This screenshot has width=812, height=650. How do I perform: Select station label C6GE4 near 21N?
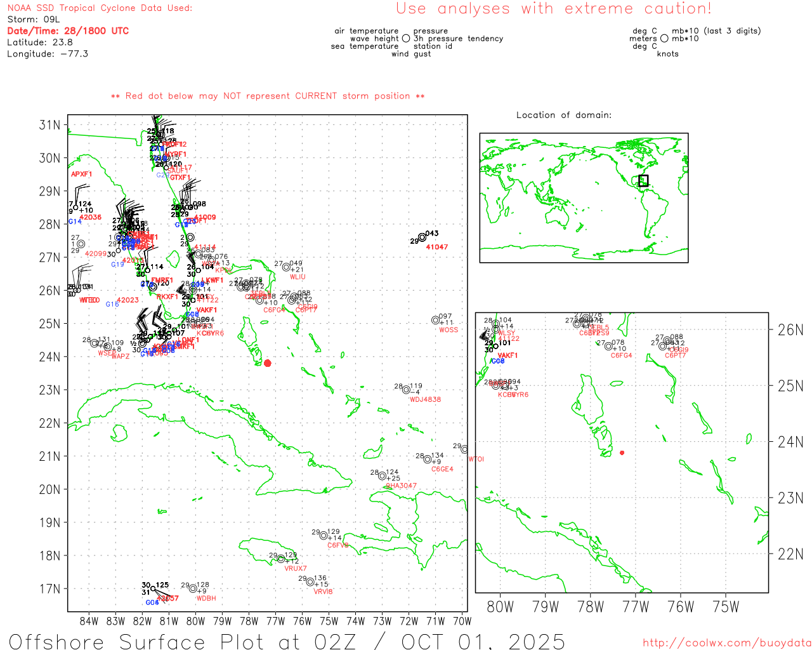(442, 469)
